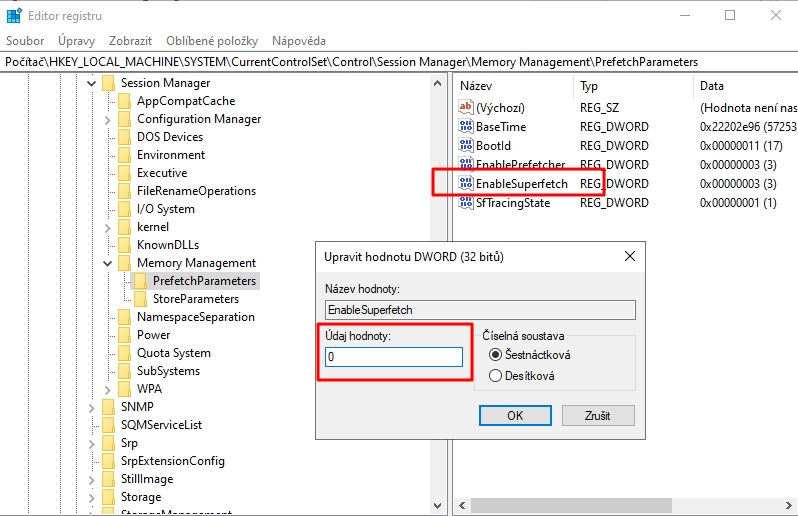Click the EnablePrefetcher DWORD value icon
Viewport: 798px width, 516px height.
click(466, 164)
